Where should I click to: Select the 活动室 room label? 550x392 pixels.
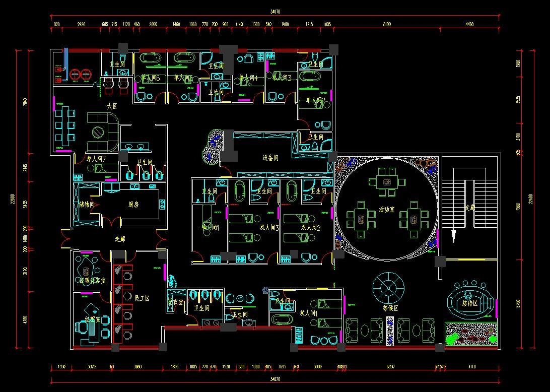click(x=386, y=210)
